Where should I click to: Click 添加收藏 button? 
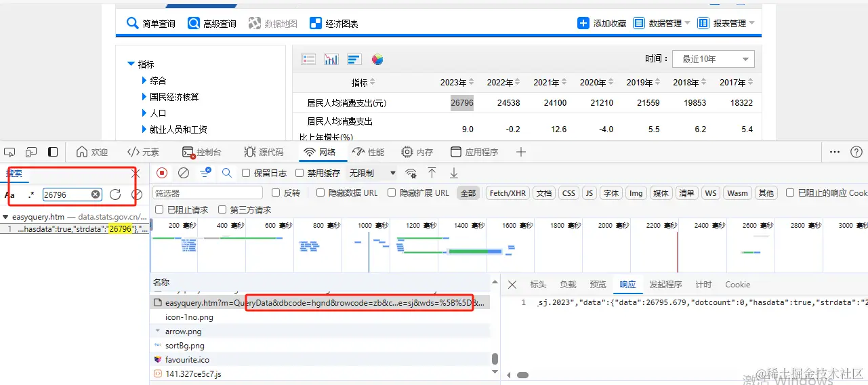pos(602,23)
